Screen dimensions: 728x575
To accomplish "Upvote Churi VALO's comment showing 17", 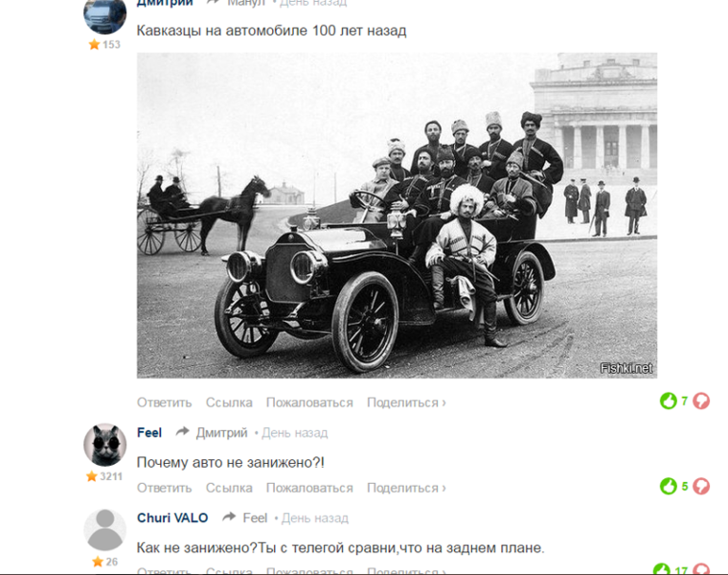I will click(662, 569).
